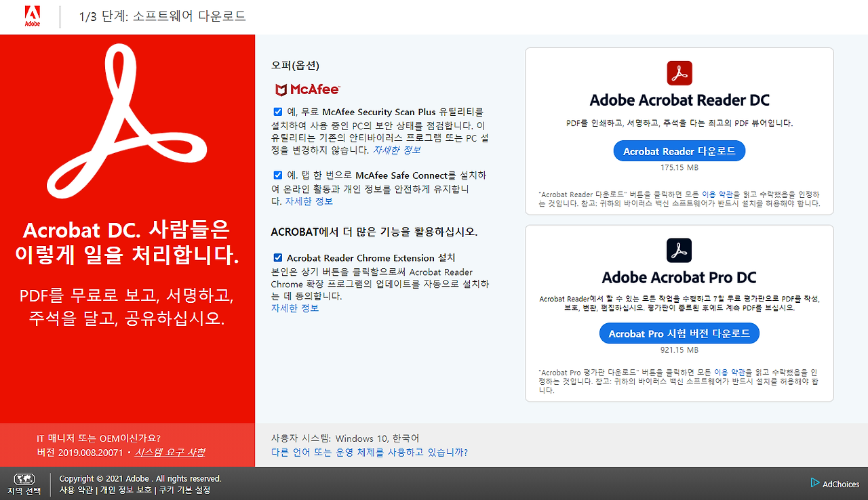Open 자세한 정보 link for McAfee Security Scan
The image size is (868, 500).
coord(397,150)
